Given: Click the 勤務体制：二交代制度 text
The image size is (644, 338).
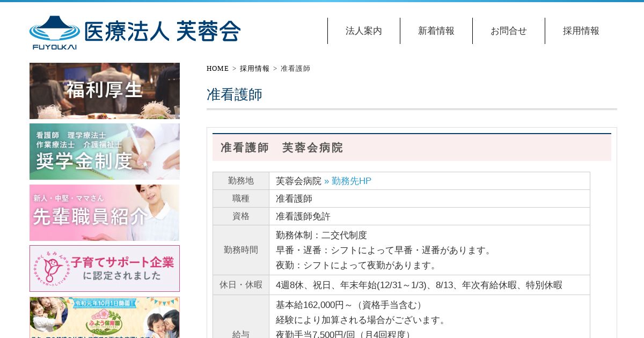Looking at the screenshot, I should (x=321, y=235).
